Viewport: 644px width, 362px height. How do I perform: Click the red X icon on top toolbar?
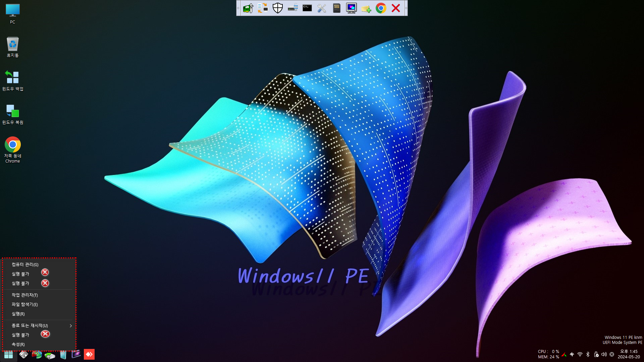point(396,8)
